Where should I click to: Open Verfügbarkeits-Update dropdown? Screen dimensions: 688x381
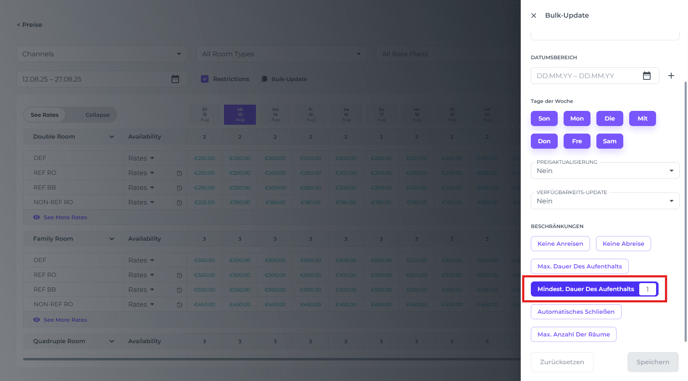[605, 201]
